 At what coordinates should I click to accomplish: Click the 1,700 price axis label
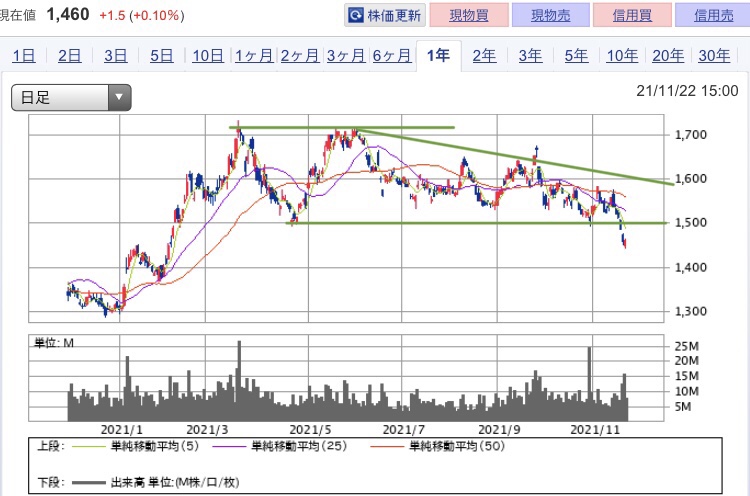(690, 135)
